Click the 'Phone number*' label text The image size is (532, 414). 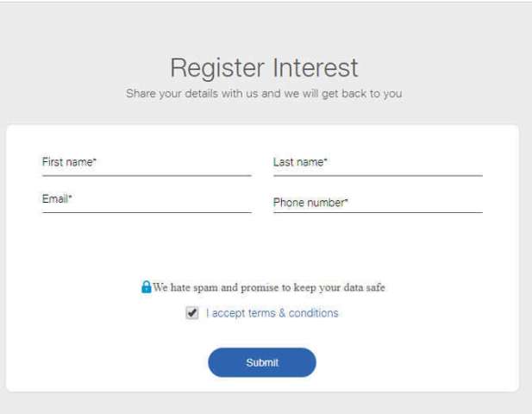(310, 203)
